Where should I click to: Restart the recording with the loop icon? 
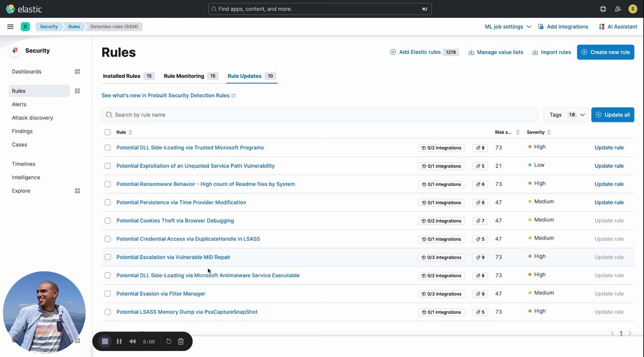point(169,341)
